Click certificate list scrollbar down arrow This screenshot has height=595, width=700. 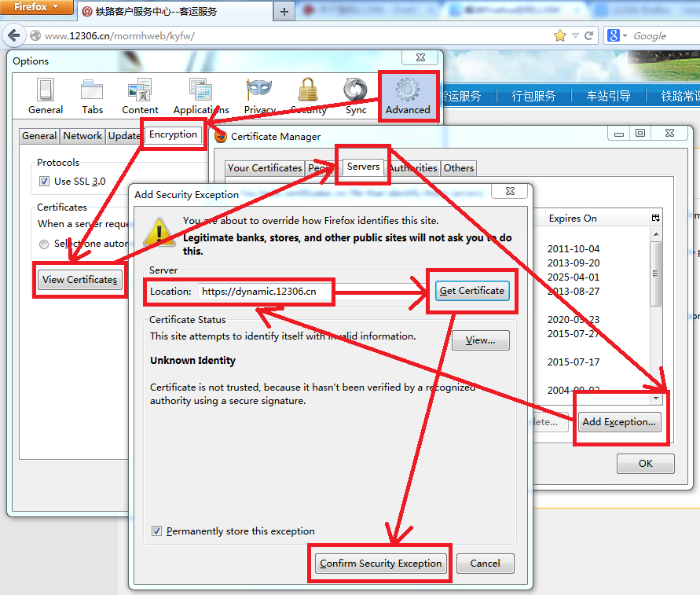[656, 398]
